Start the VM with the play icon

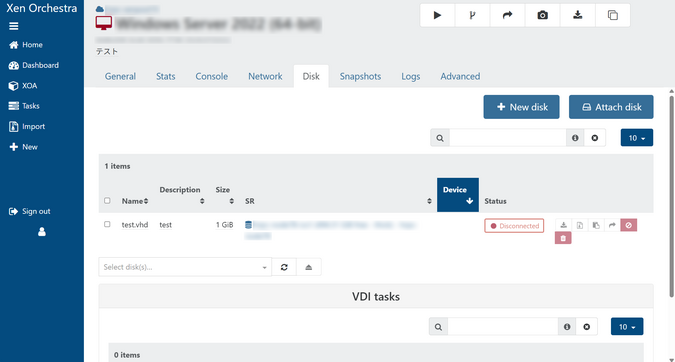pos(437,15)
